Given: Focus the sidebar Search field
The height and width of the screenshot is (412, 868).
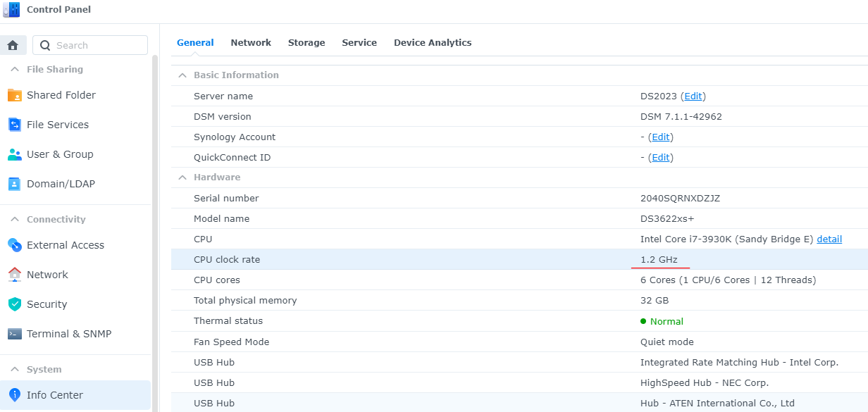Looking at the screenshot, I should pyautogui.click(x=90, y=46).
